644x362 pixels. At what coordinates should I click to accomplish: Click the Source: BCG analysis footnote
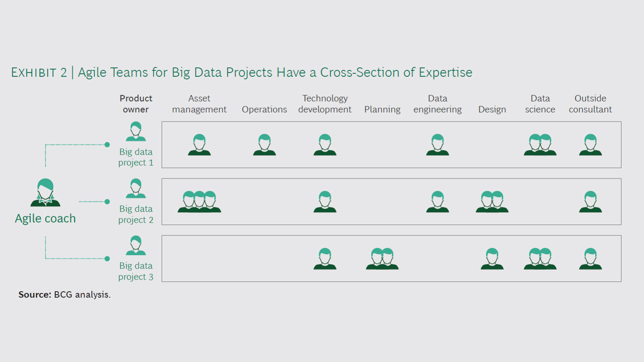point(64,295)
